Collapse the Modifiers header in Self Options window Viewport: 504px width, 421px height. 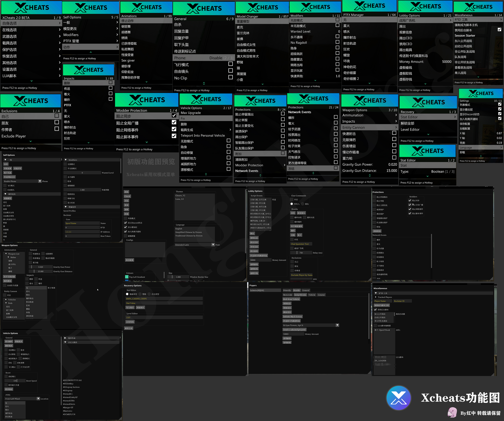click(66, 160)
